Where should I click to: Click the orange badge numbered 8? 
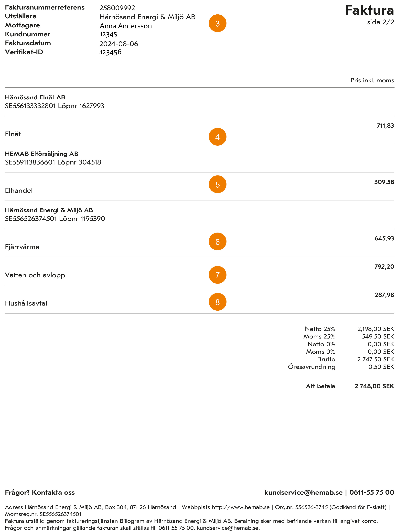coord(217,302)
